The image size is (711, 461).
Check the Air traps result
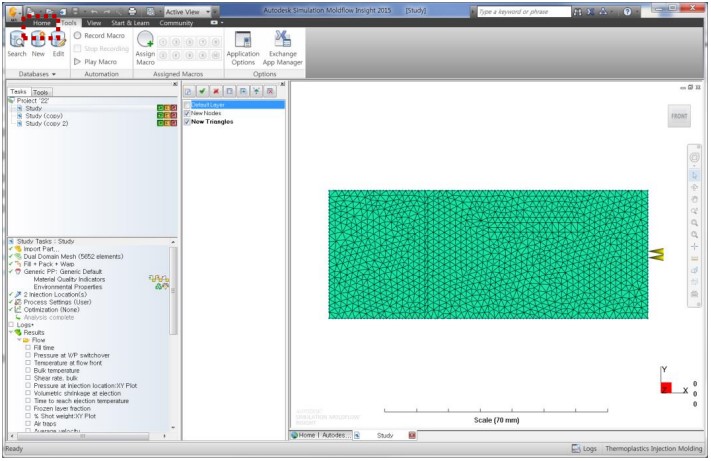point(28,424)
